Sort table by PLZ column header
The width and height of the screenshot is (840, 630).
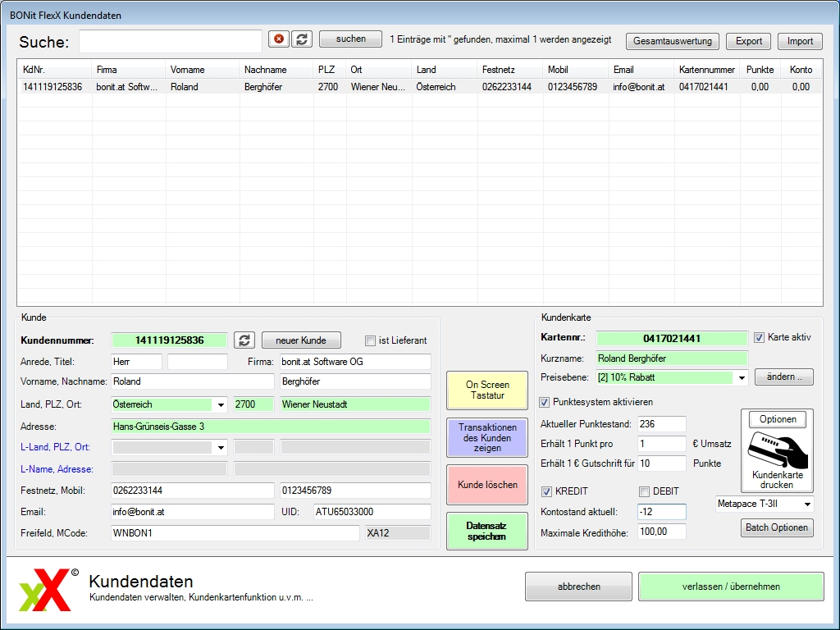(x=330, y=70)
